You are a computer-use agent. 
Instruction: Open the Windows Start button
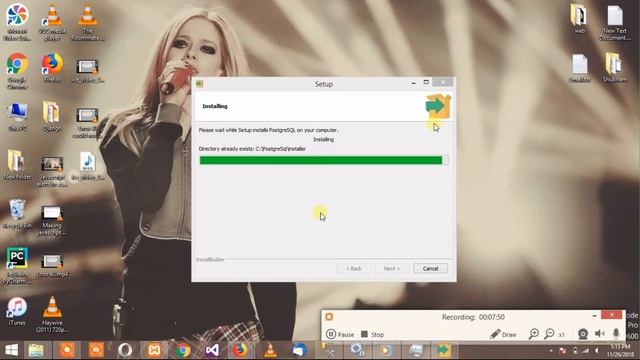pos(11,350)
